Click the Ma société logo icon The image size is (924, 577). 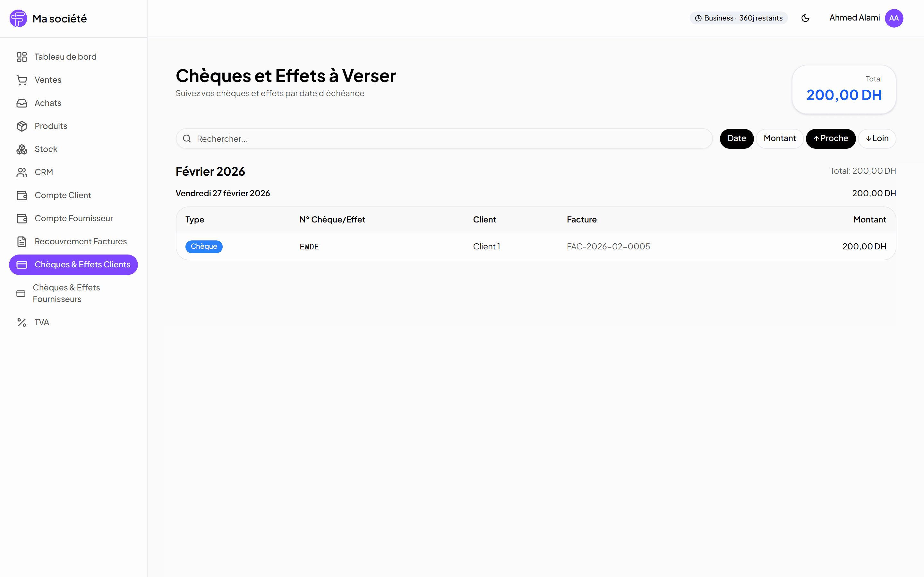click(18, 18)
